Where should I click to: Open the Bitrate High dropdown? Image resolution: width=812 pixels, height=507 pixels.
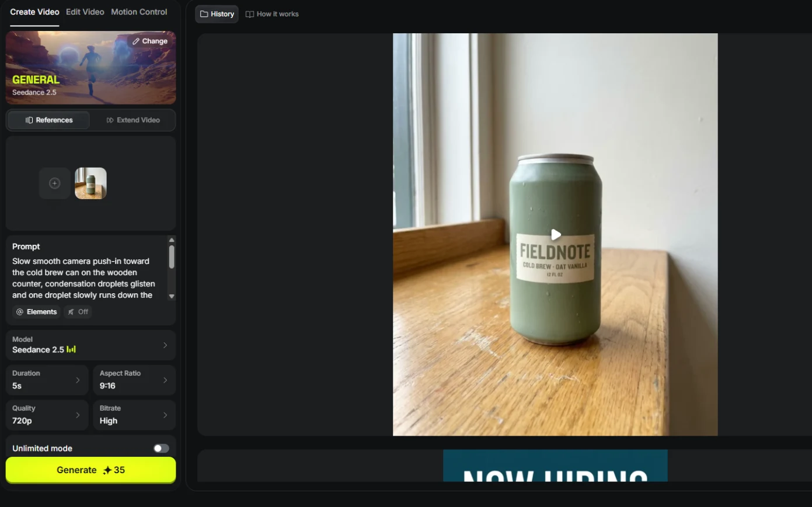click(134, 415)
